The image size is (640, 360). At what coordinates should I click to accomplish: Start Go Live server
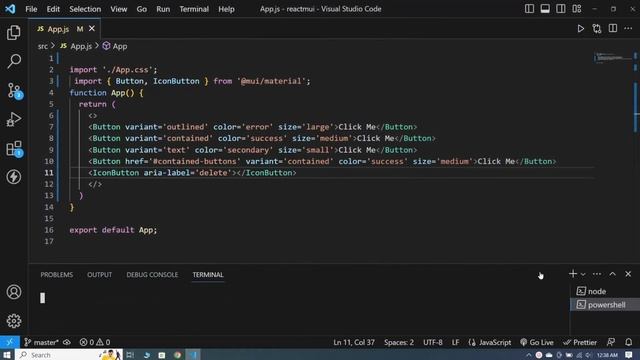tap(537, 342)
